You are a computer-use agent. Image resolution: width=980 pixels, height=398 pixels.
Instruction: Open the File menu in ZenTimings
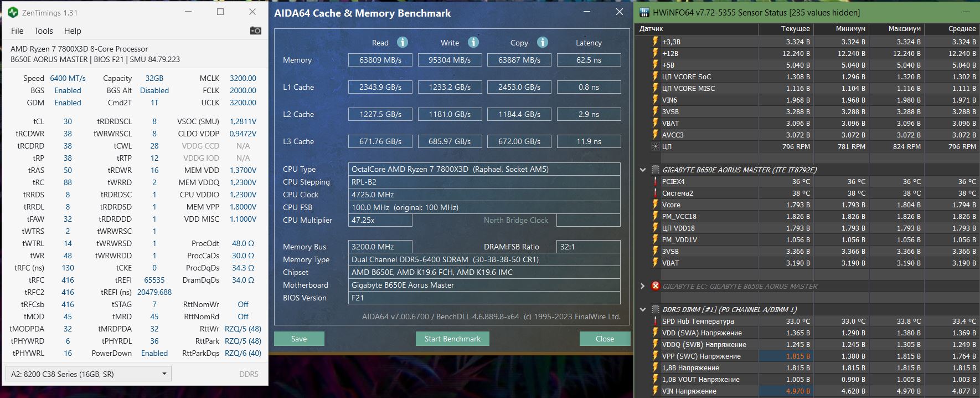(x=17, y=30)
